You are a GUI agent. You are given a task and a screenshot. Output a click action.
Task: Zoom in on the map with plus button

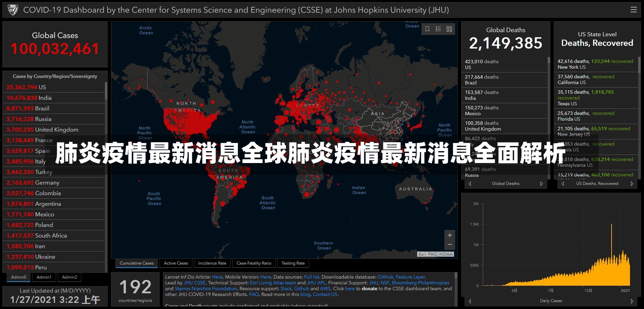450,235
